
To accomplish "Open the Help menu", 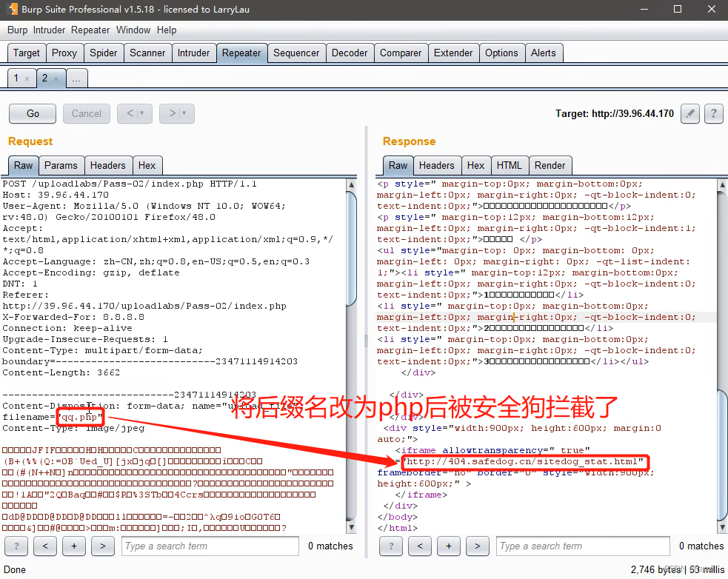I will coord(167,30).
